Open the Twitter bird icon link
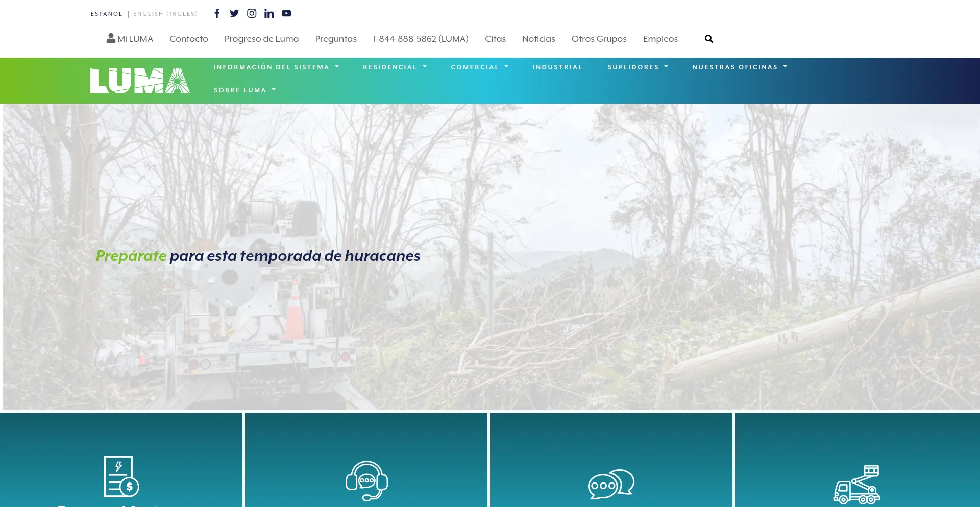Screen dimensions: 980x507 coord(234,13)
